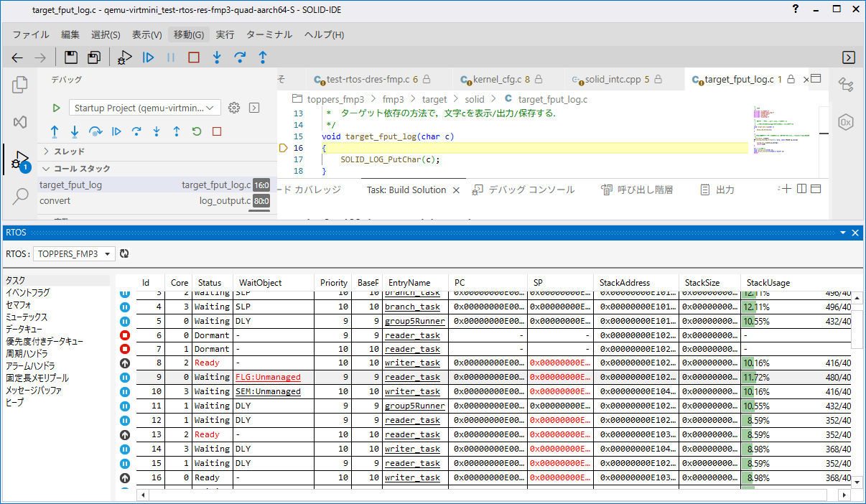Click the red Stop debugging square in toolbar
Image resolution: width=866 pixels, height=504 pixels.
tap(194, 57)
